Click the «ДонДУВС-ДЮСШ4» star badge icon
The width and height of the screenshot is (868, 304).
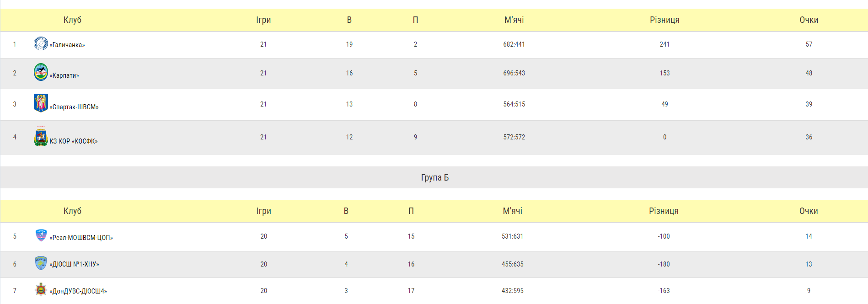[41, 289]
